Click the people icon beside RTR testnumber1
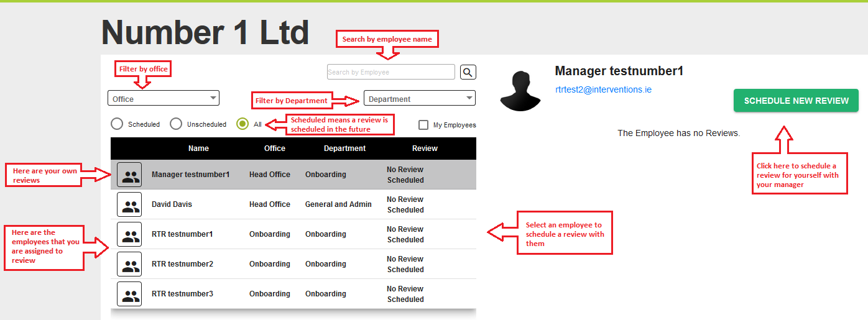 (x=129, y=234)
